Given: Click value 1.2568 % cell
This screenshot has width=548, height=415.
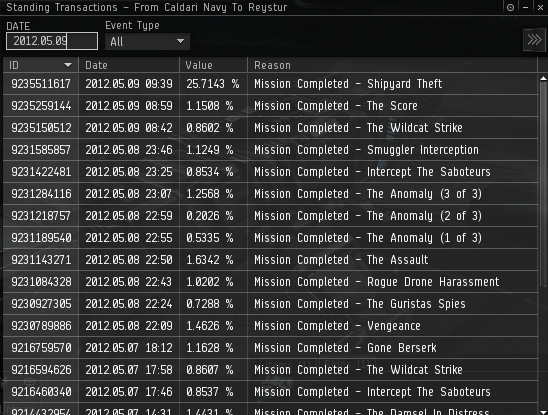Looking at the screenshot, I should pyautogui.click(x=213, y=194).
